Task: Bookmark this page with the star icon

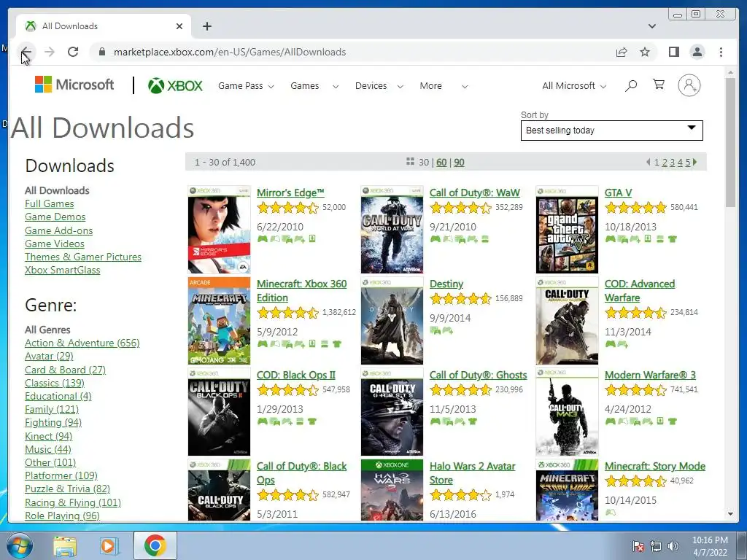Action: (645, 52)
